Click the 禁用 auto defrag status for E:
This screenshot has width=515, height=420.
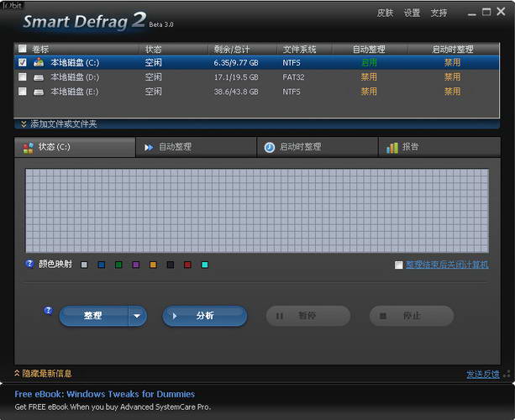369,92
